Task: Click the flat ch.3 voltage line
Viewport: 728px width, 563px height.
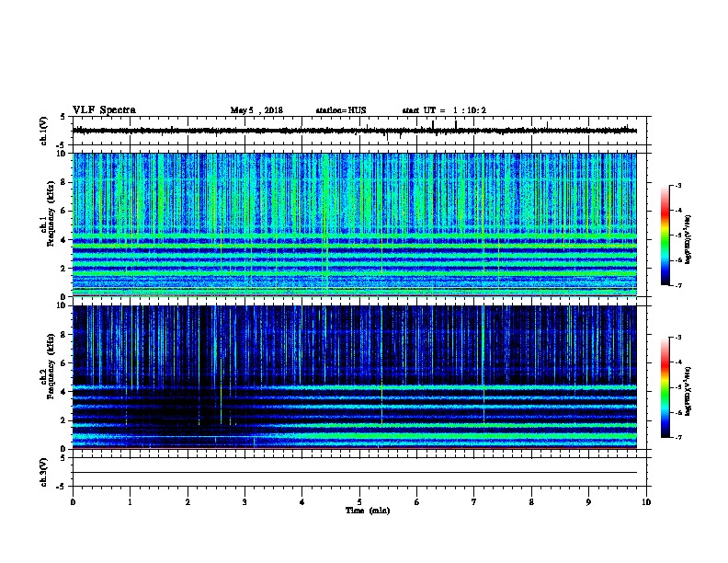Action: (x=355, y=473)
